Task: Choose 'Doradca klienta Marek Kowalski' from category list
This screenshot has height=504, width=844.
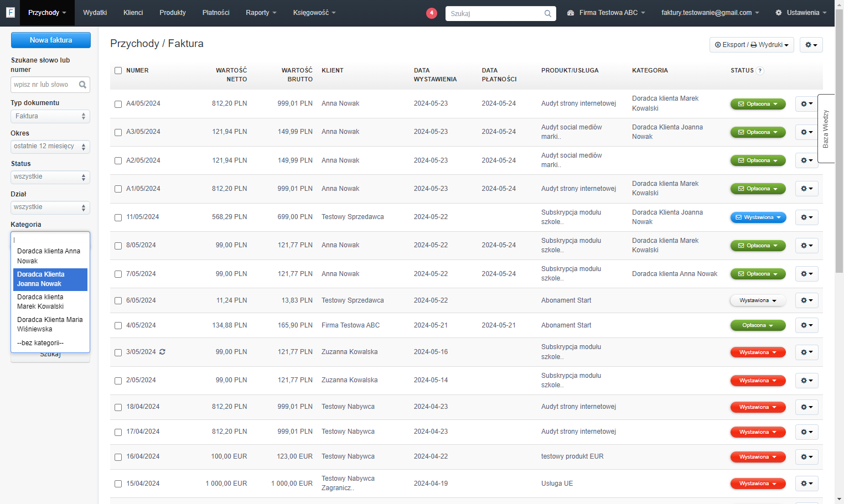Action: click(x=50, y=302)
